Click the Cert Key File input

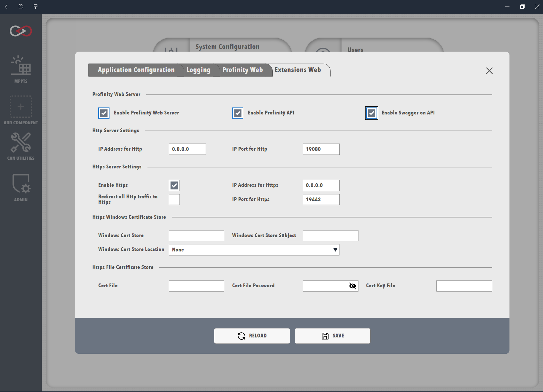tap(464, 286)
